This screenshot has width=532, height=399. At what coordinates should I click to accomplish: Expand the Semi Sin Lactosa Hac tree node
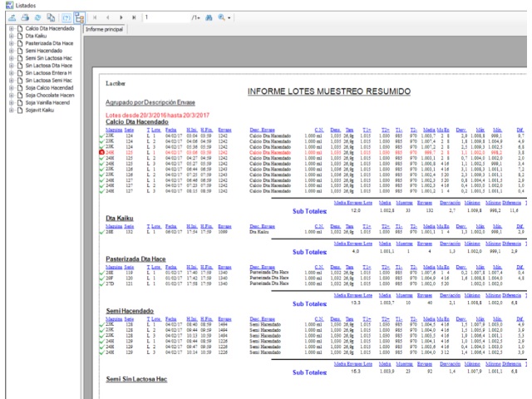coord(11,58)
